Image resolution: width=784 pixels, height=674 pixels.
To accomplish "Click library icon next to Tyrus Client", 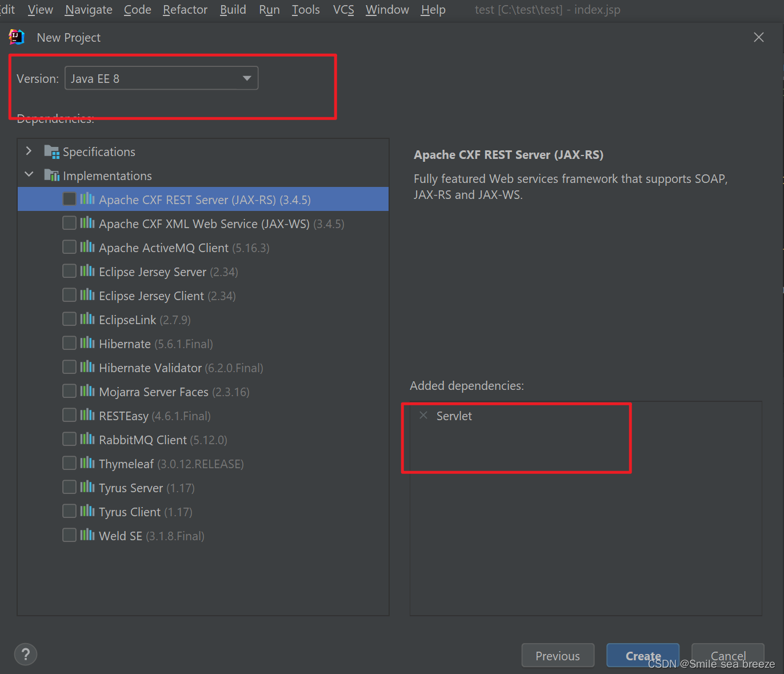I will click(x=87, y=511).
